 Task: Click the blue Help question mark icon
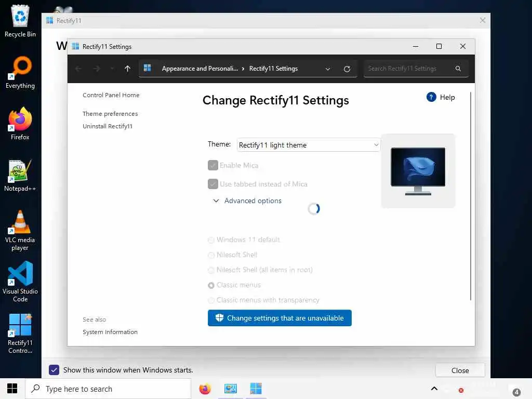click(x=431, y=97)
